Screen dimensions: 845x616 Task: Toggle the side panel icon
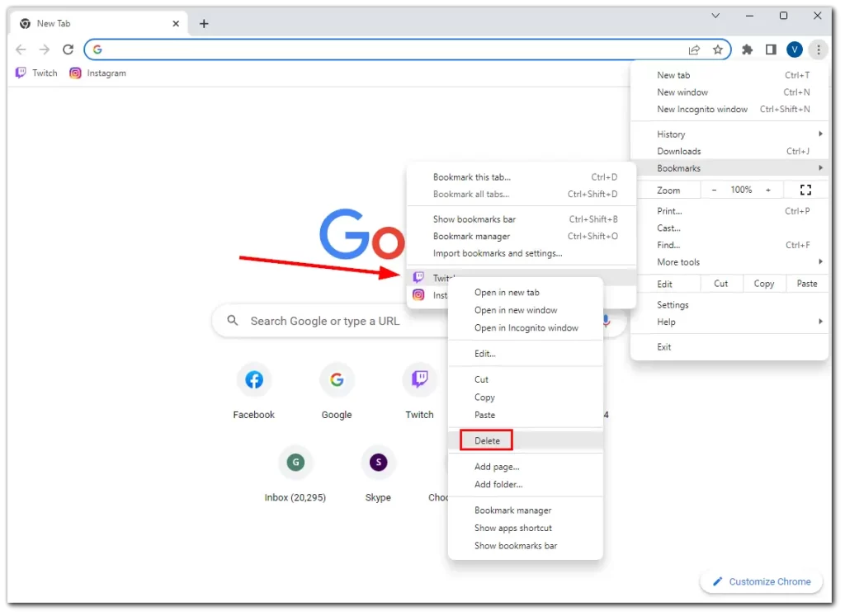771,49
